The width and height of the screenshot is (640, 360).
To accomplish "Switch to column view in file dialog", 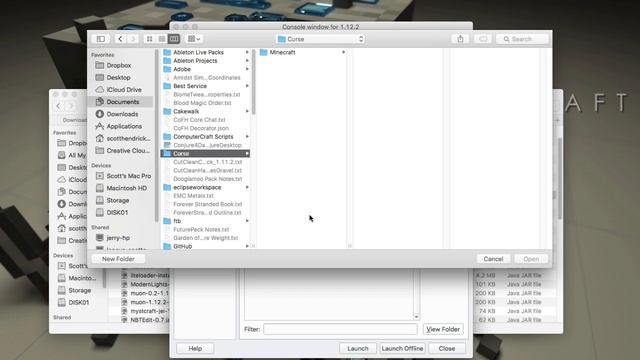I will [x=174, y=39].
